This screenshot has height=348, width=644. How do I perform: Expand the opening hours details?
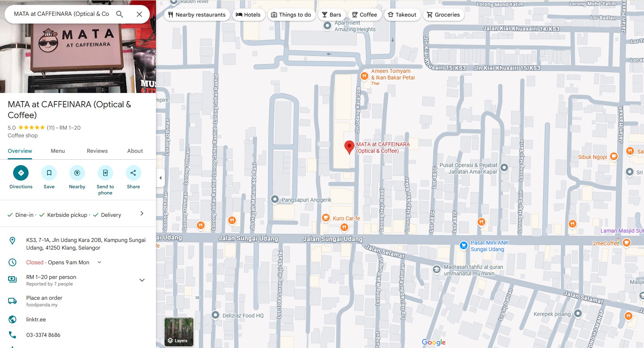99,262
